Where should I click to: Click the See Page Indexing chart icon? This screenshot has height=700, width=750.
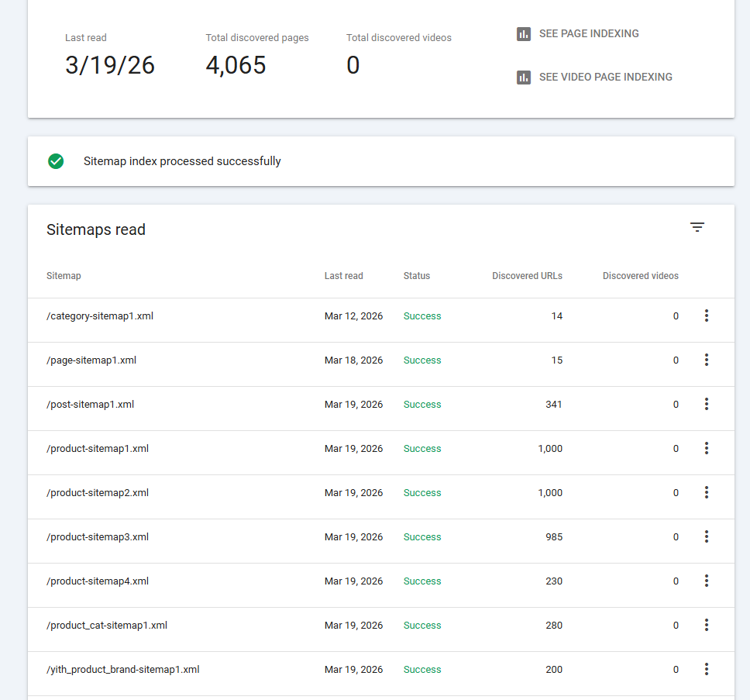524,34
